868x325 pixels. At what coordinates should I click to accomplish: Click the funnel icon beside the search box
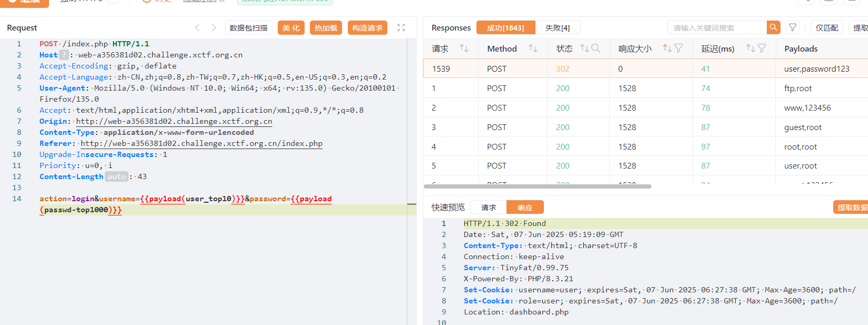click(792, 27)
